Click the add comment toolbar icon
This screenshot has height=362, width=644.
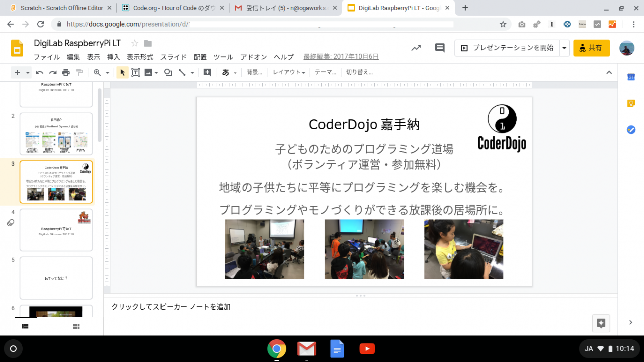[x=207, y=72]
